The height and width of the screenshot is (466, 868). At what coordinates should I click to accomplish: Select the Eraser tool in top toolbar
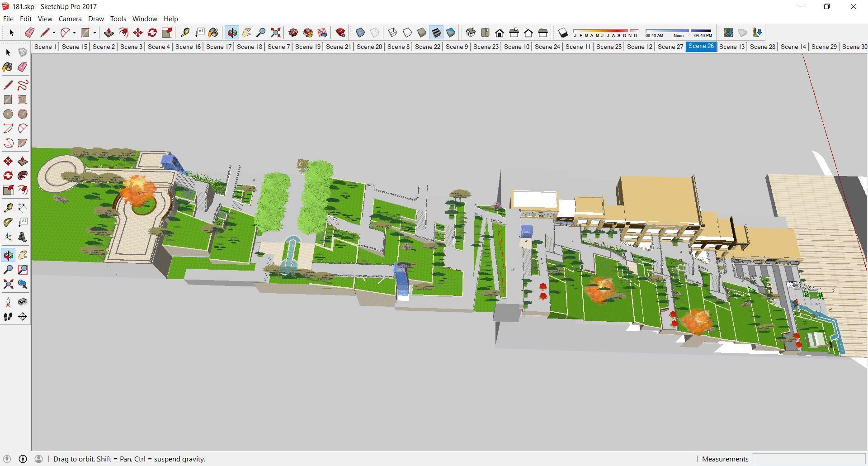click(x=30, y=33)
